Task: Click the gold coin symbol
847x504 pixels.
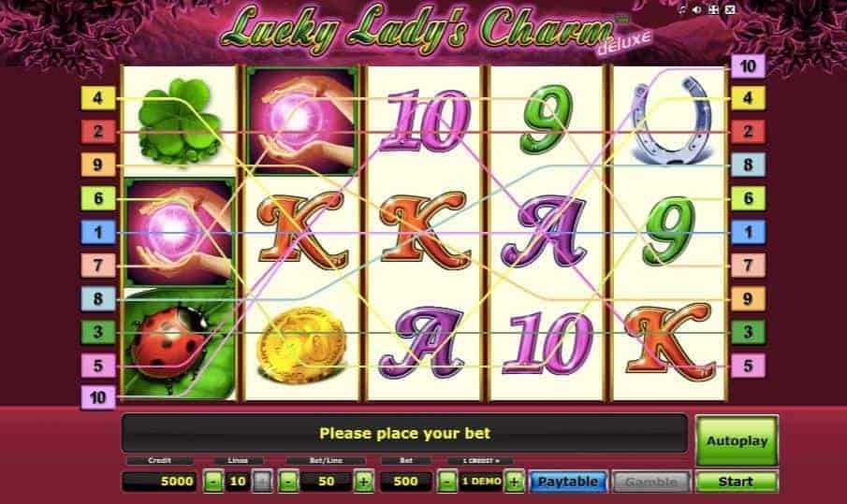Action: click(x=301, y=344)
